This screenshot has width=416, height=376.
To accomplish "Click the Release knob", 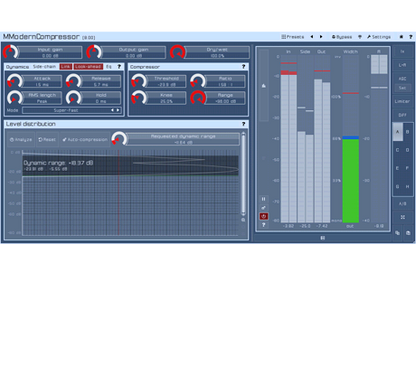I will pyautogui.click(x=73, y=81).
